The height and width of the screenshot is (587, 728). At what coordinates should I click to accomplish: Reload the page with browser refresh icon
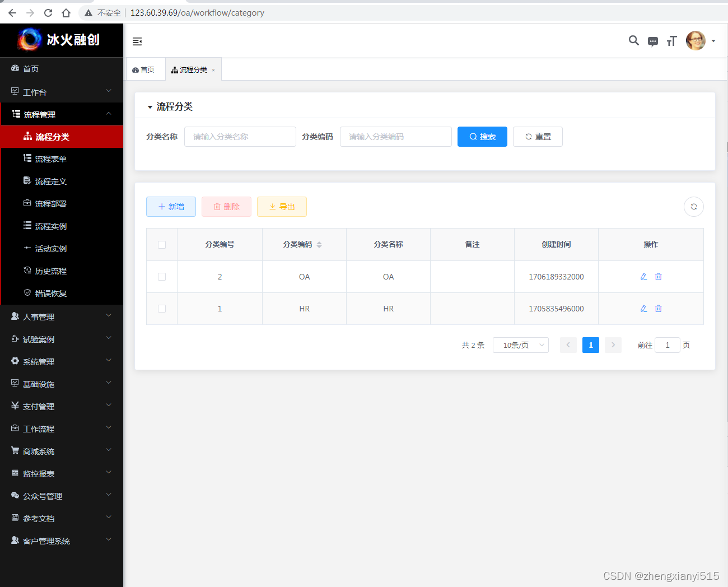(x=48, y=12)
